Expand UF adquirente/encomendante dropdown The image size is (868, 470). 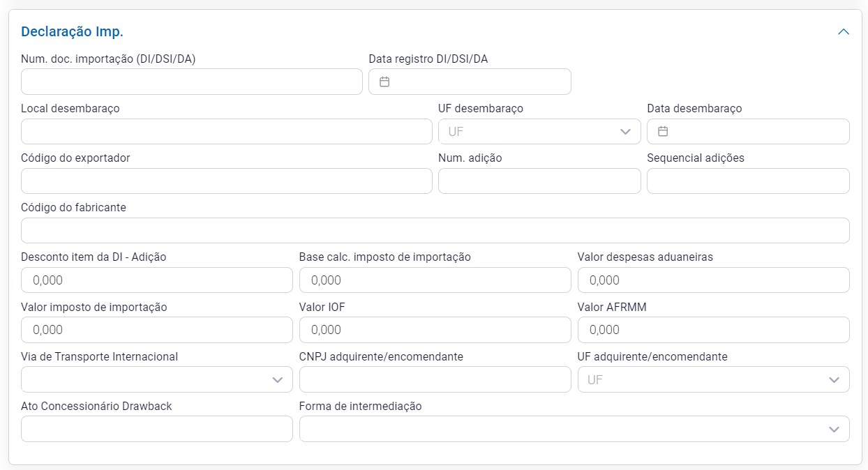click(x=713, y=379)
